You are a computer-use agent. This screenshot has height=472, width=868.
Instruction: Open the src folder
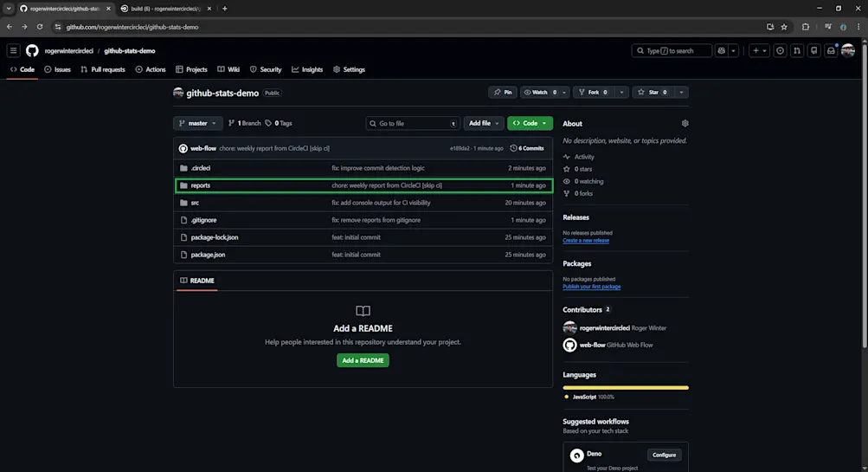[x=195, y=202]
